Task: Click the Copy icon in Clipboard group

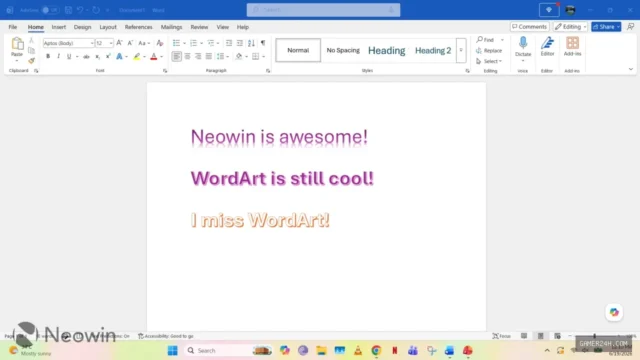Action: pos(31,51)
